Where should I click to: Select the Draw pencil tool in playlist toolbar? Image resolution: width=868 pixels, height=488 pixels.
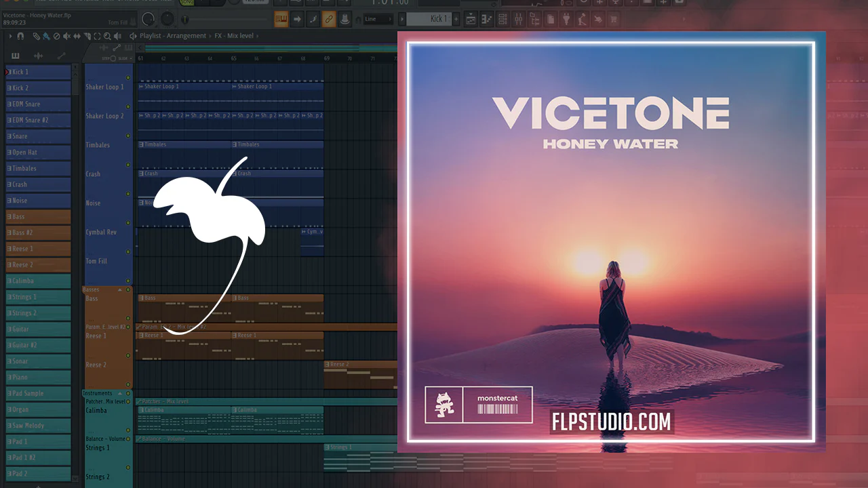point(36,36)
